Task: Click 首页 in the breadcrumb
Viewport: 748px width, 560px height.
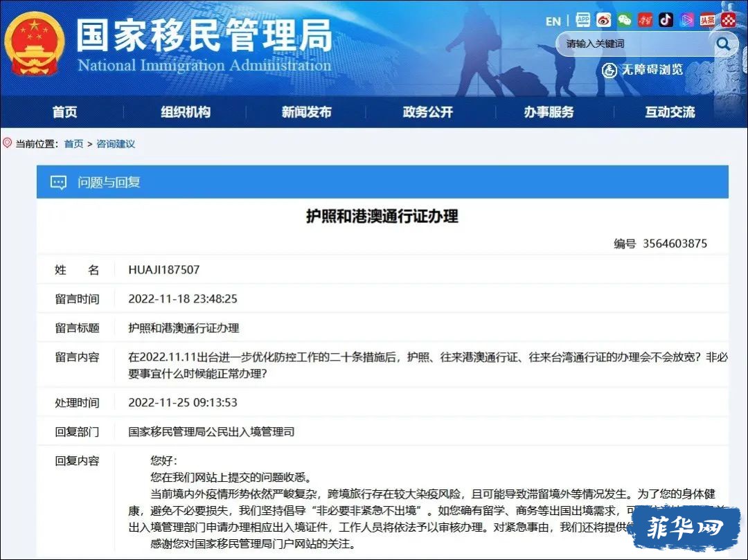Action: pyautogui.click(x=73, y=144)
